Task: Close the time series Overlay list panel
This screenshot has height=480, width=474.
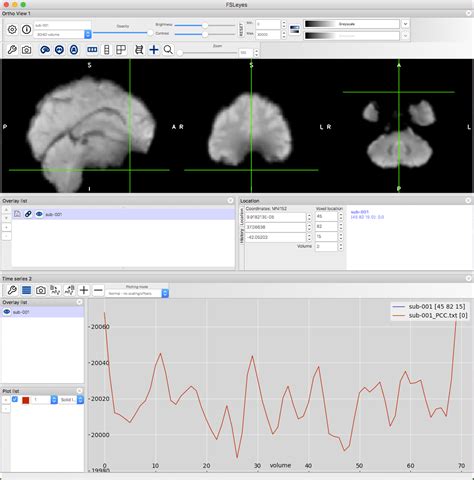Action: click(x=79, y=302)
